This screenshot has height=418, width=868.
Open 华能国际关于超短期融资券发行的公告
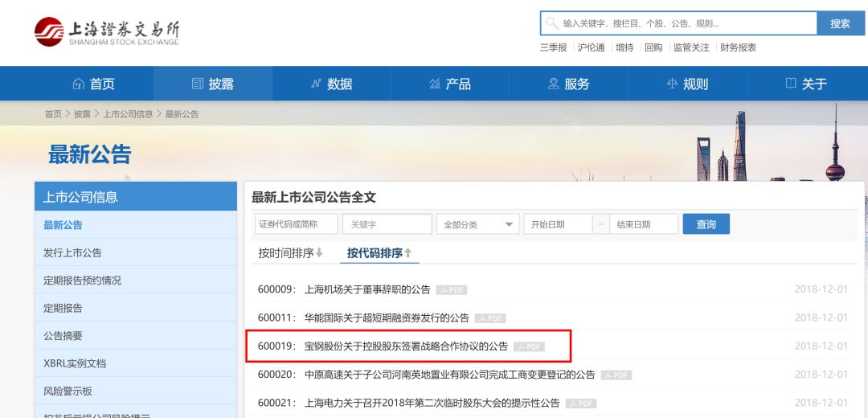pyautogui.click(x=387, y=318)
